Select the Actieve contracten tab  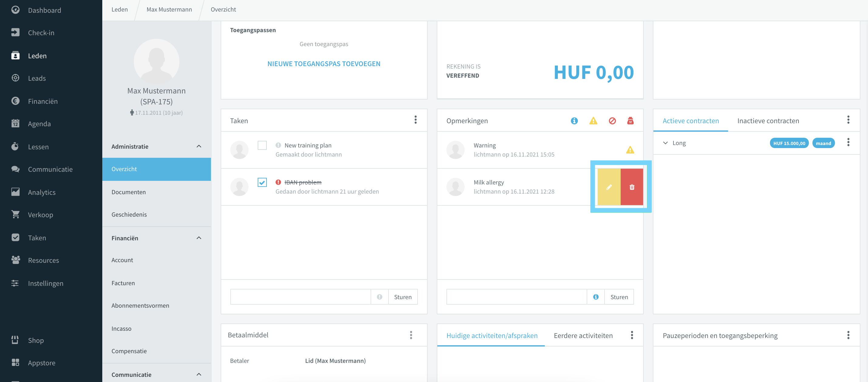690,120
